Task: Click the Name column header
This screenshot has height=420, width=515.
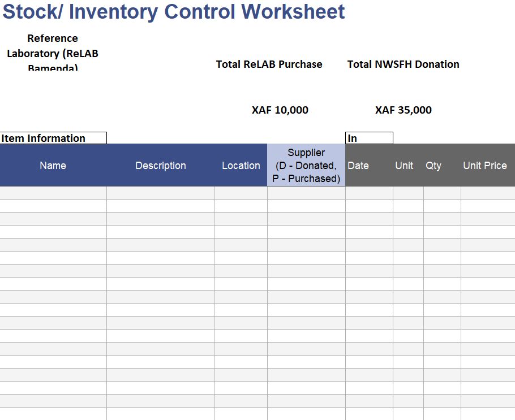Action: [53, 165]
